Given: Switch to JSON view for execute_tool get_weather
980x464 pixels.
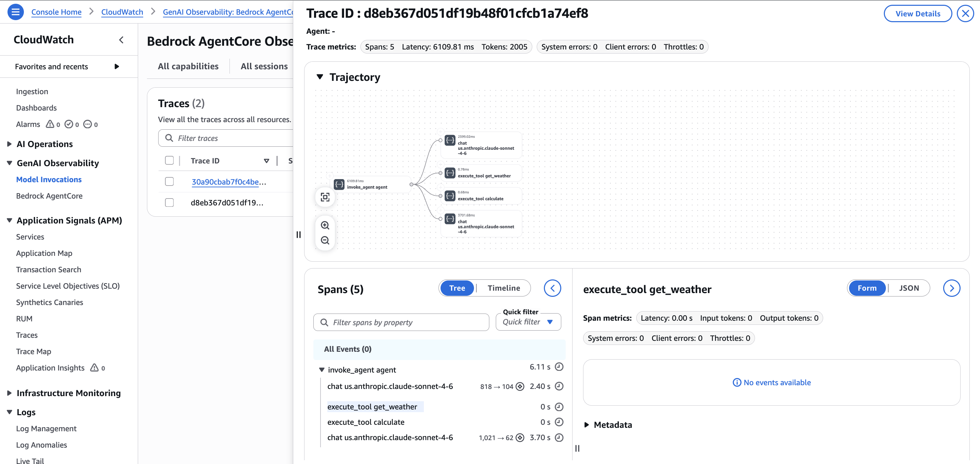Looking at the screenshot, I should [909, 288].
